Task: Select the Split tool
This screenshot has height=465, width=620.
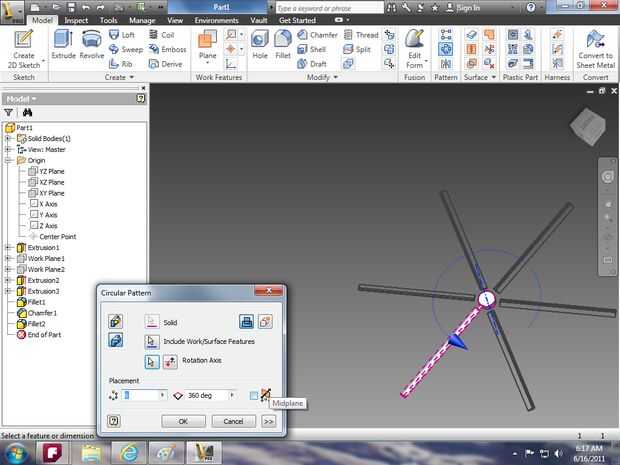Action: pos(357,49)
